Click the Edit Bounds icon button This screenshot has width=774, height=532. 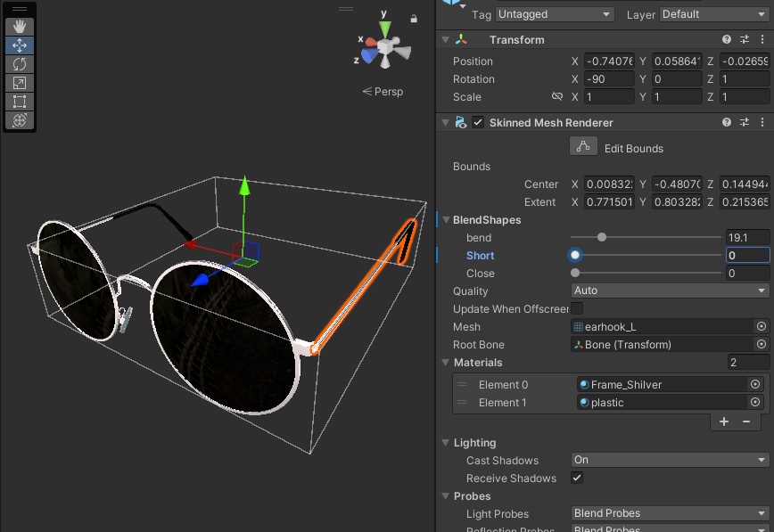tap(582, 147)
